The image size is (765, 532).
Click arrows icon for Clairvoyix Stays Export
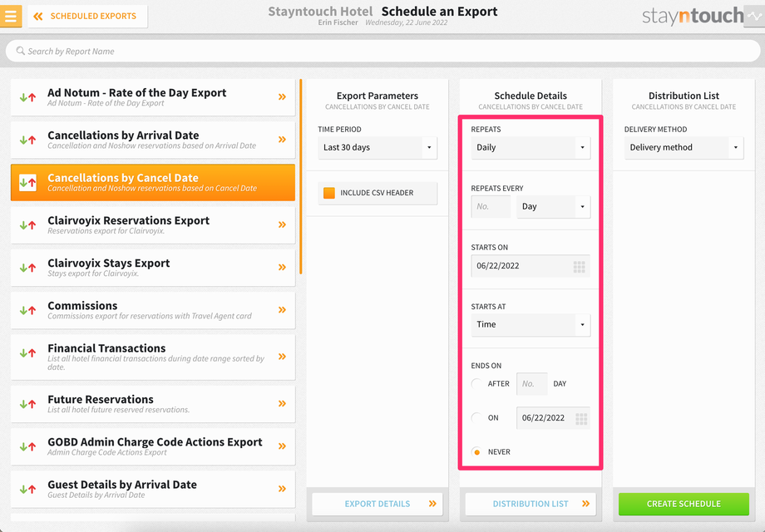click(27, 267)
